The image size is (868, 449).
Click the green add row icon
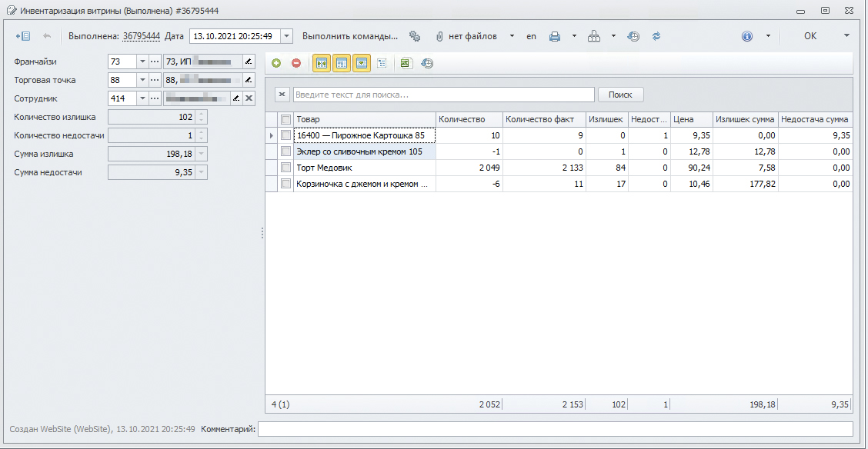(276, 64)
